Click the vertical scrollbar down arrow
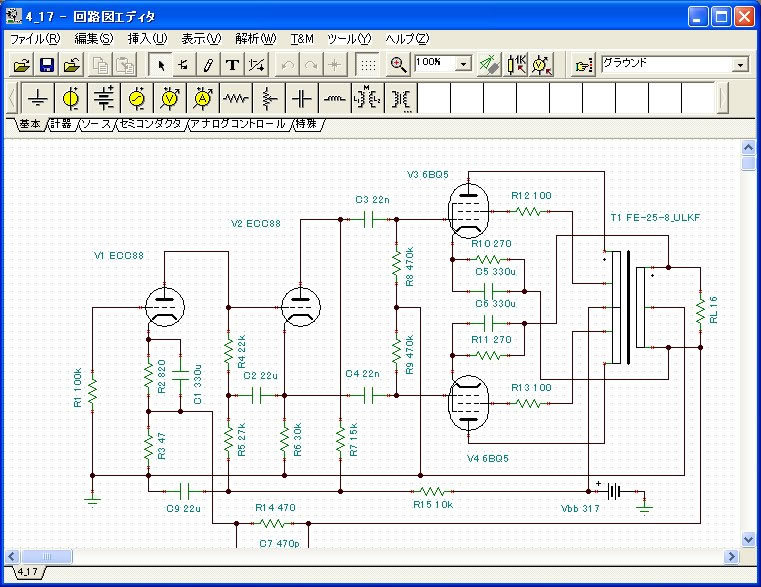The height and width of the screenshot is (587, 761). [749, 540]
